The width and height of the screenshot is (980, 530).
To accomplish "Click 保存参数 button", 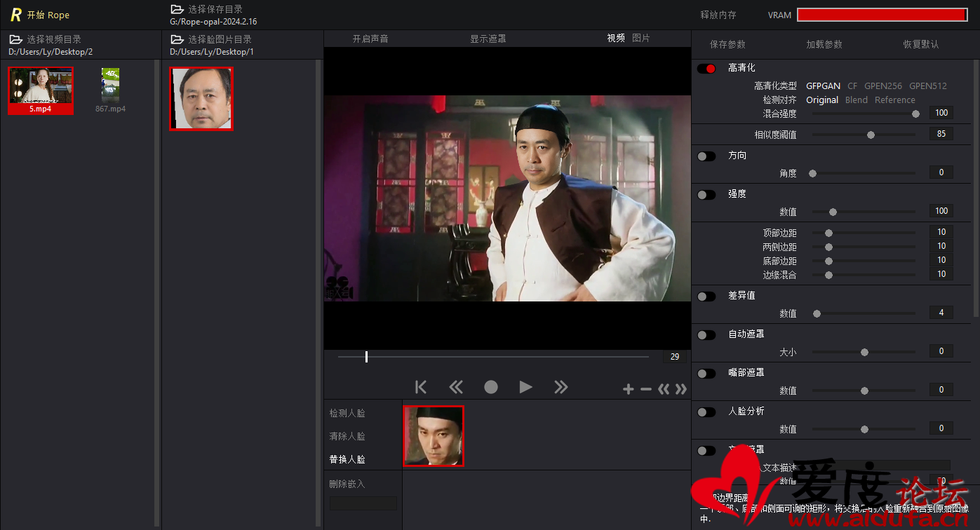I will tap(727, 44).
